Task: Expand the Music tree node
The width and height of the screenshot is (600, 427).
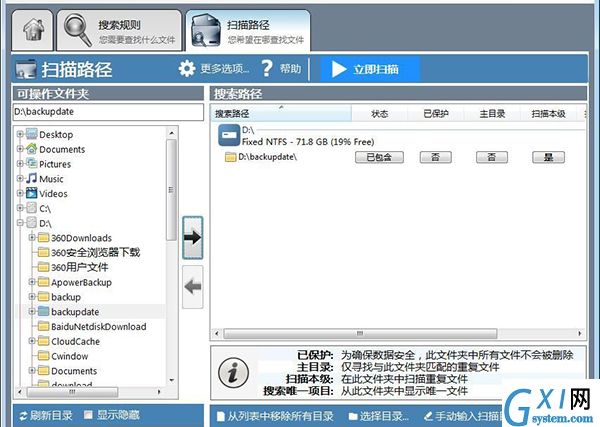Action: pos(20,179)
